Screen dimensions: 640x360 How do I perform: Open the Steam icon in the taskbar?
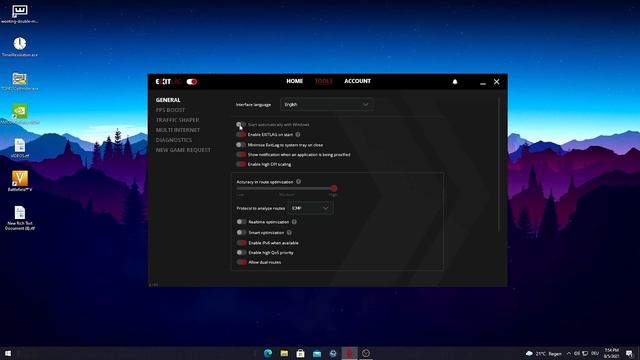[333, 353]
